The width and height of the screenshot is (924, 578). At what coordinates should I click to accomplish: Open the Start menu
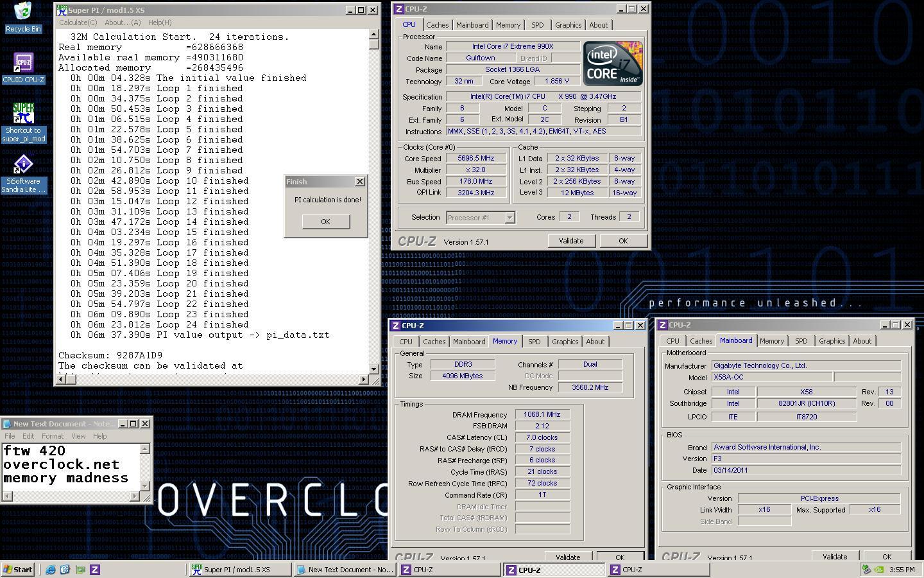18,570
